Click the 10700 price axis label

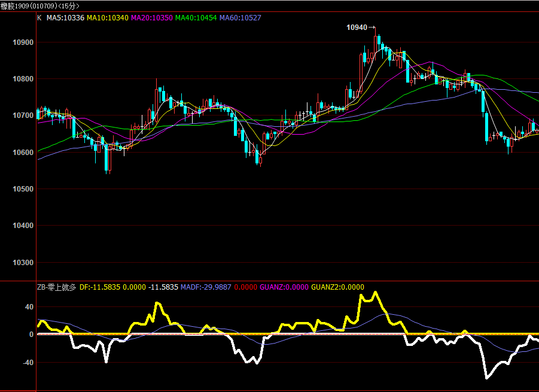pos(23,116)
